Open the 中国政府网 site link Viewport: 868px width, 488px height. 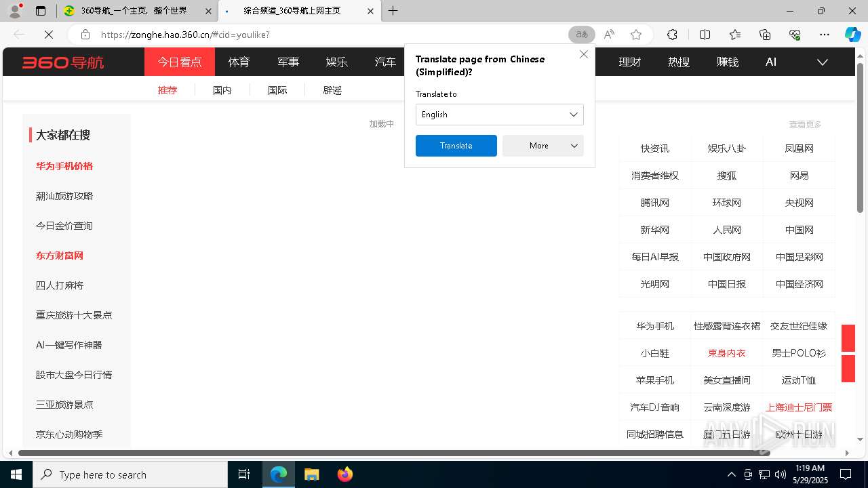(x=727, y=257)
